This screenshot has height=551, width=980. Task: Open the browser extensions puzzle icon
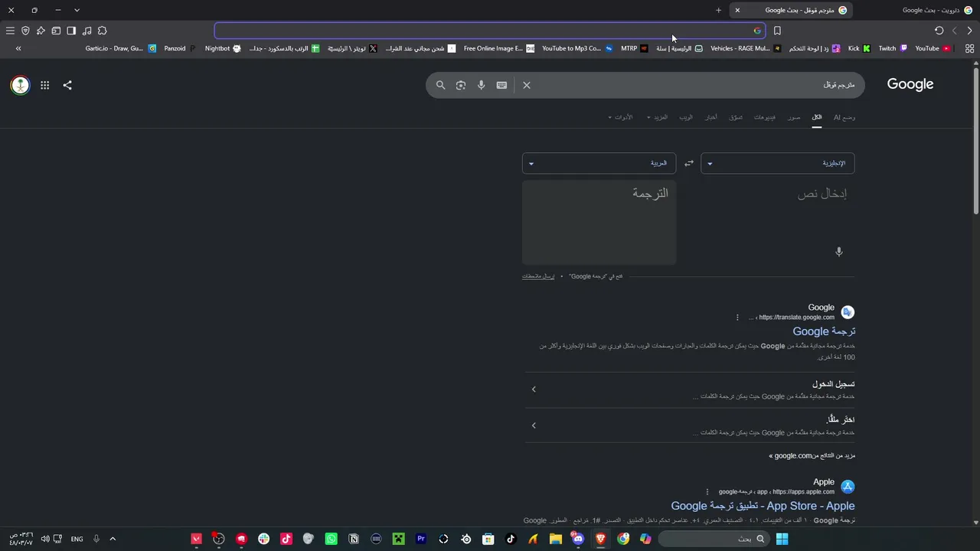pos(102,31)
